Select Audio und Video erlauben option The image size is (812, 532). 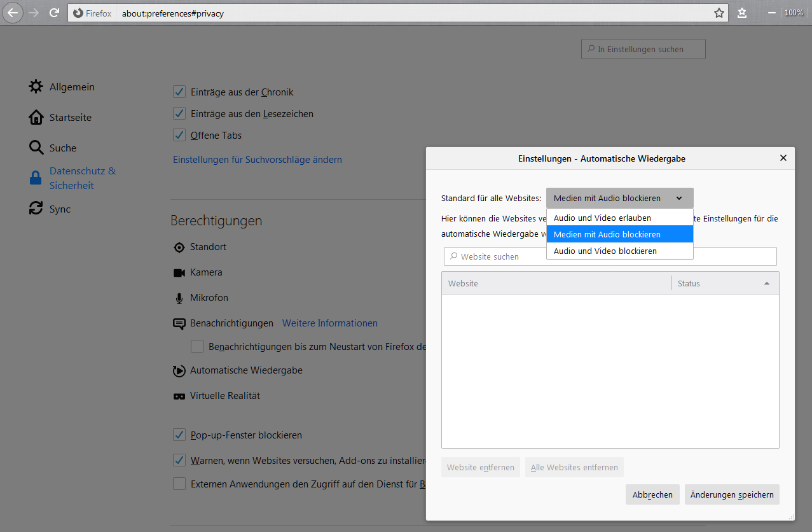click(602, 218)
